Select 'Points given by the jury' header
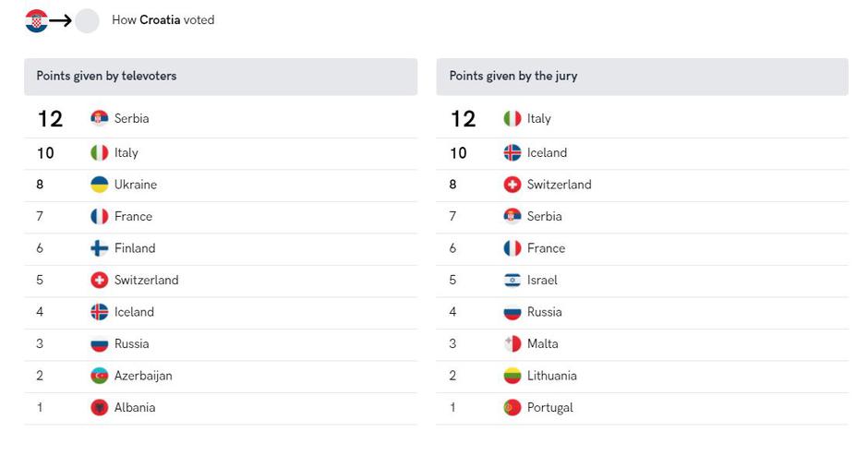The image size is (868, 456). pos(513,76)
